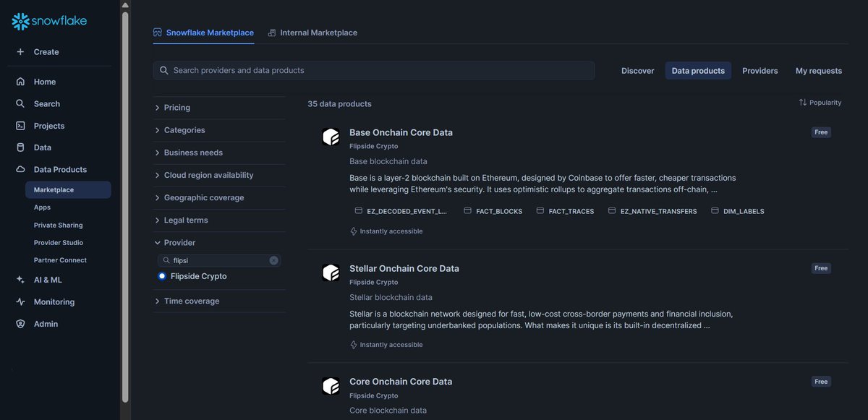Click Flipside logo on Base Onchain Core Data
The width and height of the screenshot is (868, 420).
tap(331, 137)
